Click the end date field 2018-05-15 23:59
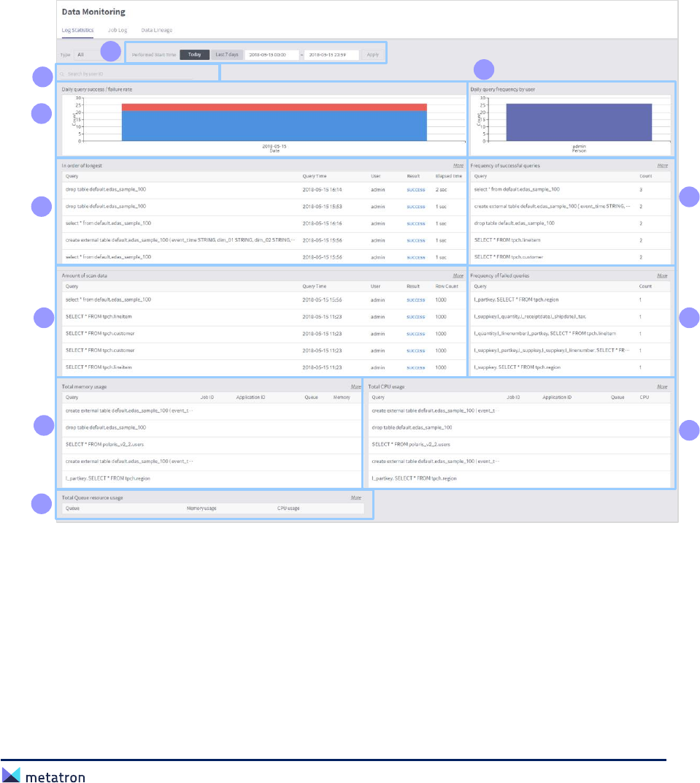This screenshot has height=783, width=700. point(331,55)
